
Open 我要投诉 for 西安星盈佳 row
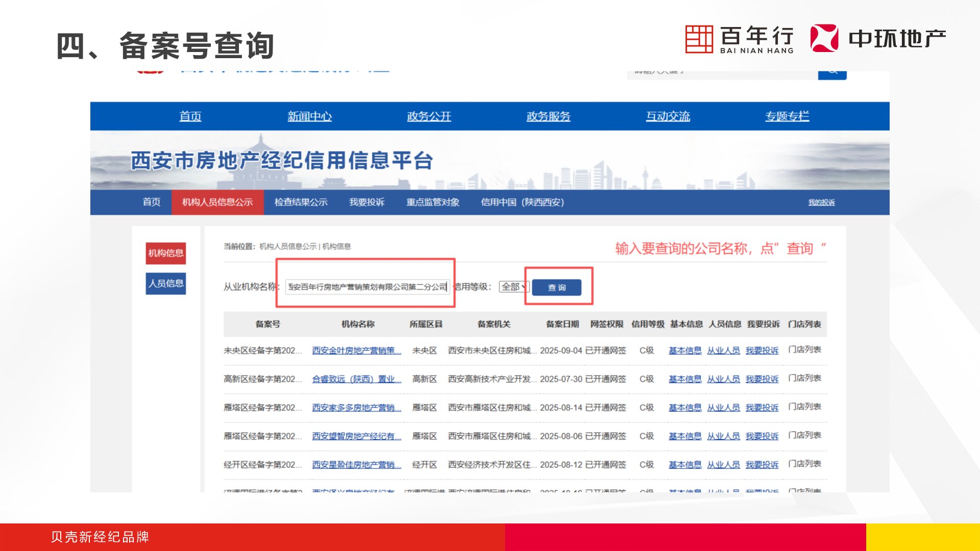[x=762, y=465]
